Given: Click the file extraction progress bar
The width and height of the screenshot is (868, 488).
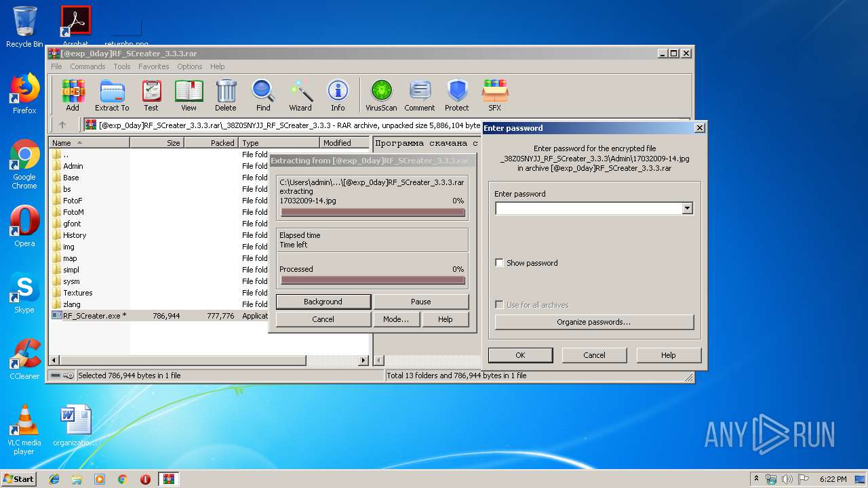Looking at the screenshot, I should 372,212.
